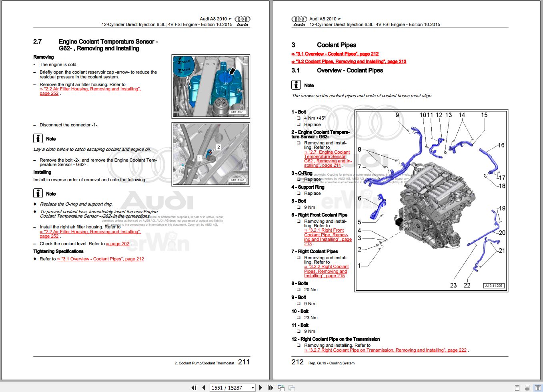Image resolution: width=543 pixels, height=392 pixels.
Task: Click the '1 - Bolt' list entry
Action: [x=299, y=112]
